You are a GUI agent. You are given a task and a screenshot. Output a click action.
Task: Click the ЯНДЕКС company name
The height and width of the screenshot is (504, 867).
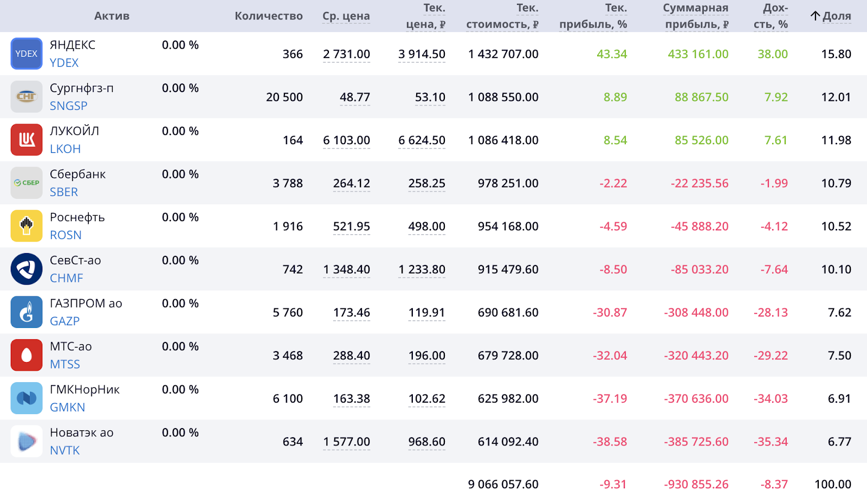point(73,45)
